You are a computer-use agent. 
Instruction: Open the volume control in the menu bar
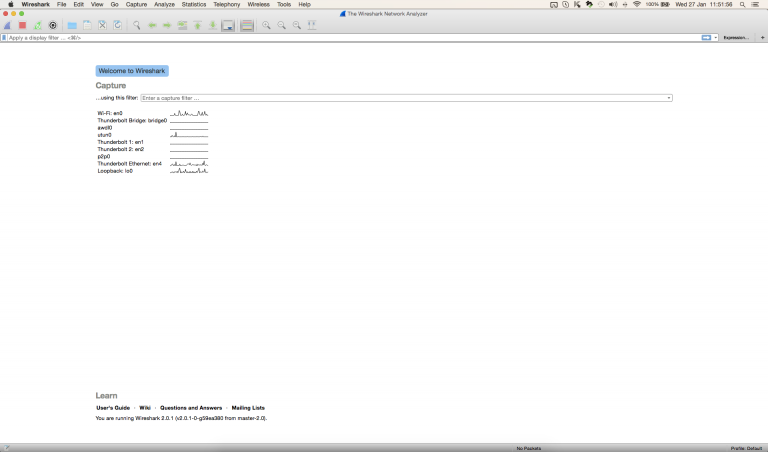[x=613, y=4]
